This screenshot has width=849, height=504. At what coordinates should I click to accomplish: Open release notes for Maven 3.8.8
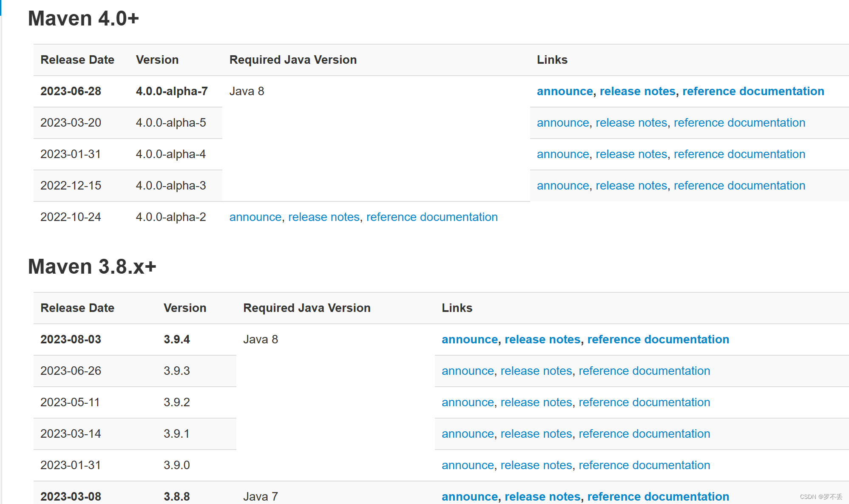pyautogui.click(x=542, y=496)
